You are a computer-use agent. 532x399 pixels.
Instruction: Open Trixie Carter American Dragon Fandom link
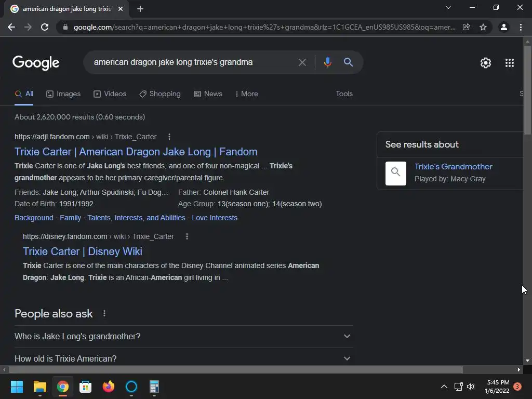pos(136,152)
